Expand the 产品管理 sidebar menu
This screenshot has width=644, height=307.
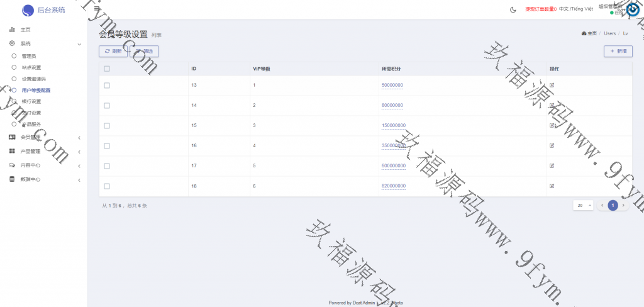[x=43, y=152]
